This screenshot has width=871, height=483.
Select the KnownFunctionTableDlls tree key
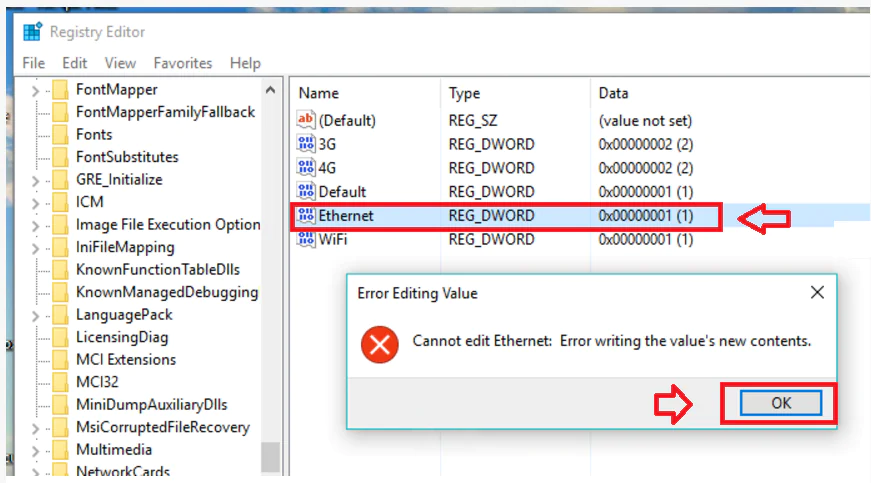(158, 270)
